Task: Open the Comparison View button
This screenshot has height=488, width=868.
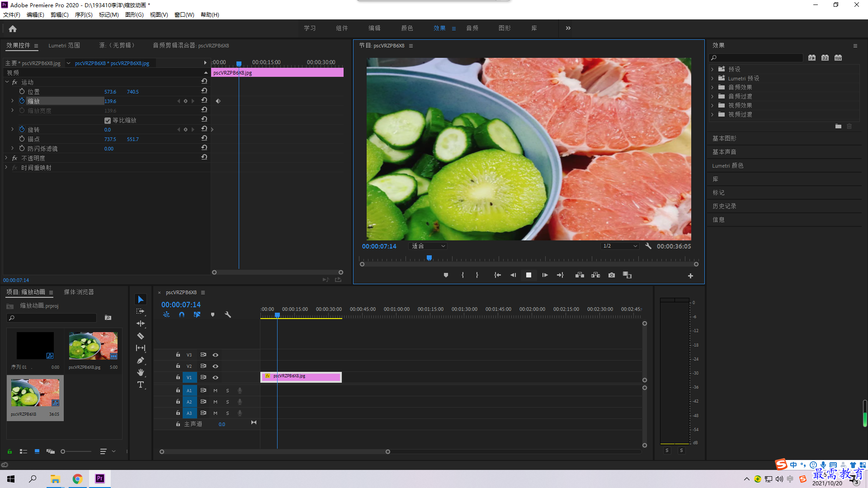Action: click(x=627, y=275)
